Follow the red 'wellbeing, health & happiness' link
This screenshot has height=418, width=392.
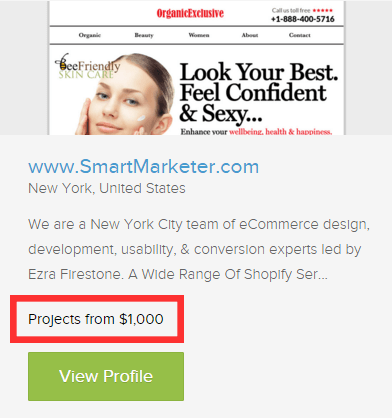pos(280,132)
